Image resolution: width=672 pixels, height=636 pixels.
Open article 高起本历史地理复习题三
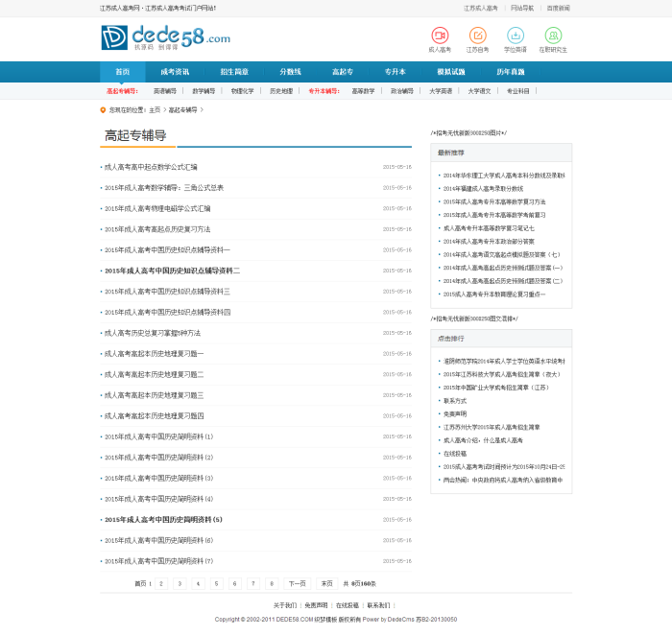(x=155, y=395)
